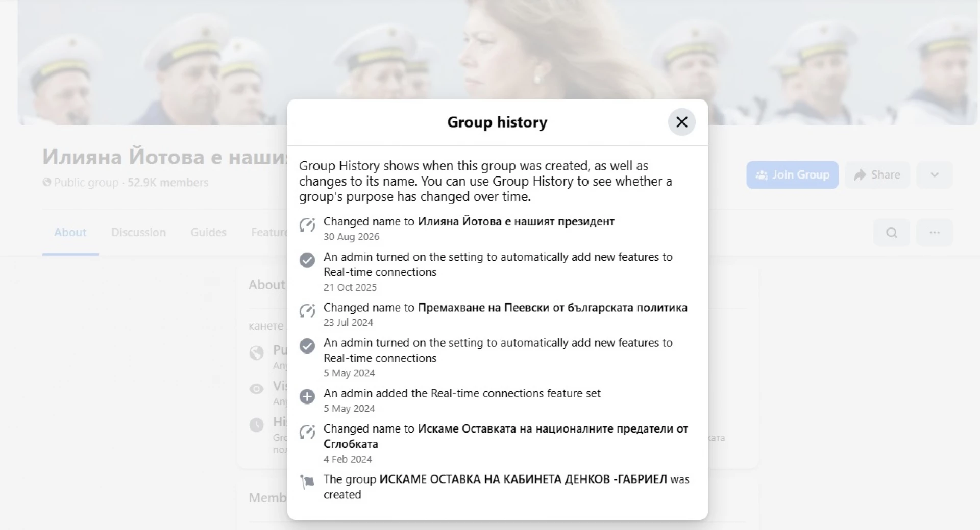The height and width of the screenshot is (530, 980).
Task: Click the plus icon for added feature set
Action: [x=307, y=396]
